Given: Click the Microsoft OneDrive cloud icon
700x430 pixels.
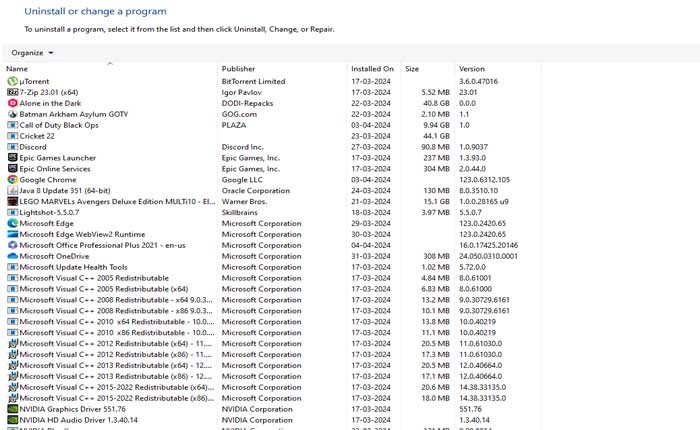Looking at the screenshot, I should (x=12, y=256).
